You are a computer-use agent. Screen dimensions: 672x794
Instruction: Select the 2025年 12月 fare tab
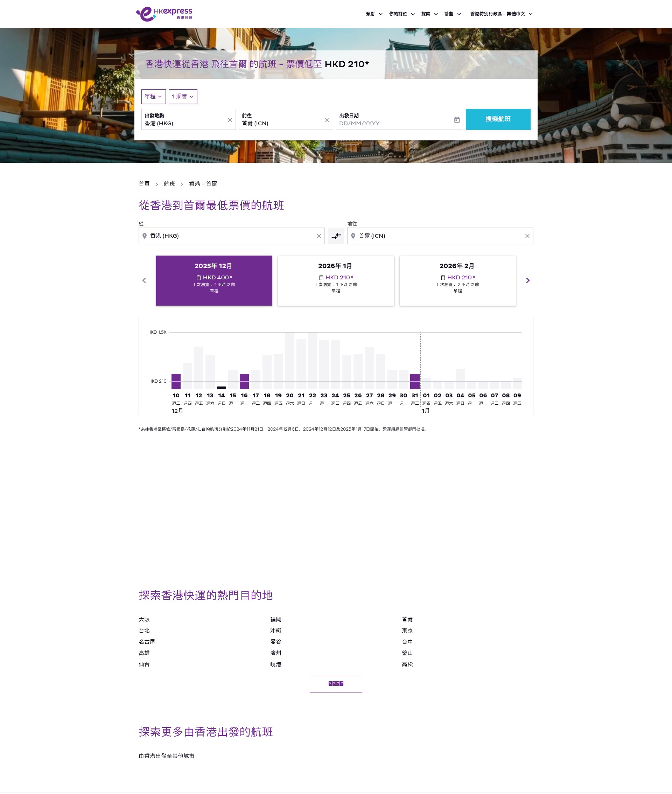tap(214, 280)
